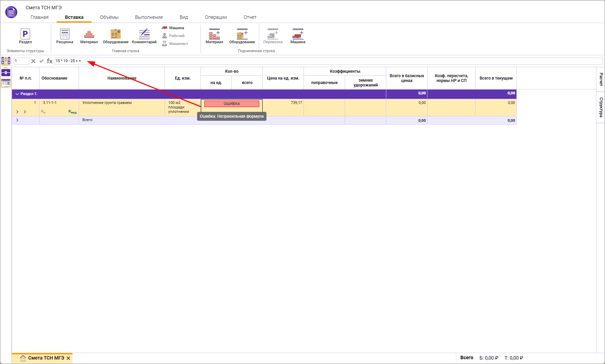Open the Структура side panel
This screenshot has width=605, height=364.
point(601,107)
